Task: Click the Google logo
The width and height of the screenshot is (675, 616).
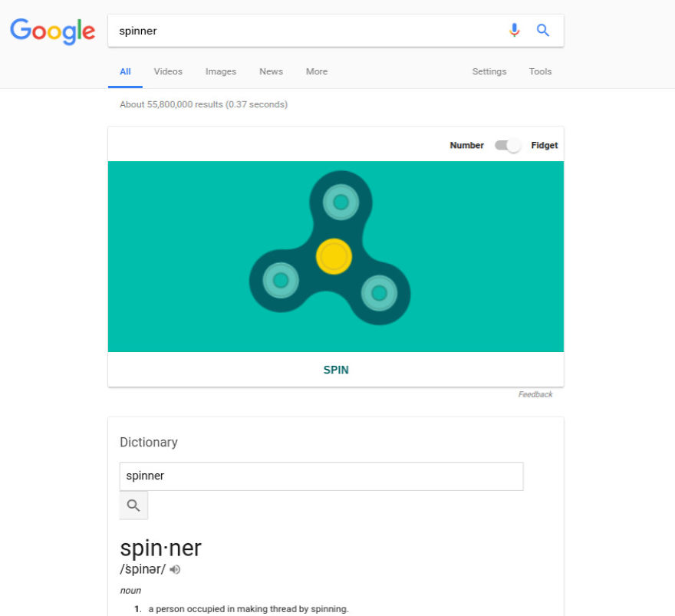Action: [x=51, y=31]
